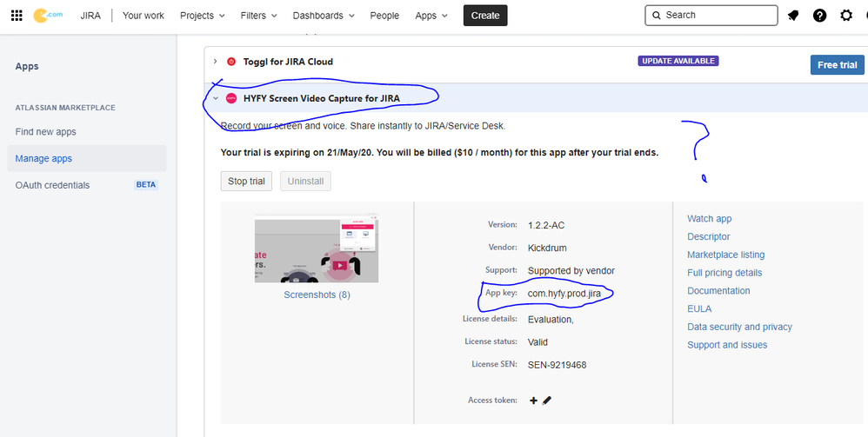Open OAuth credentials in sidebar

click(x=52, y=185)
